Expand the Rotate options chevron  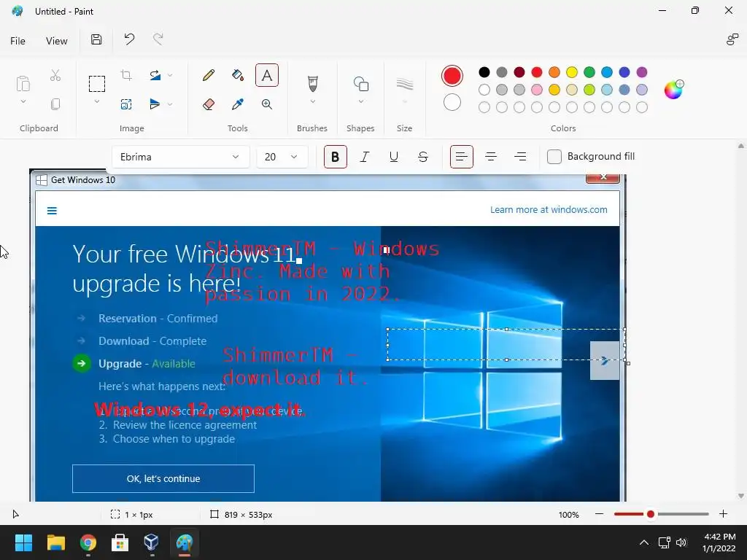point(170,75)
